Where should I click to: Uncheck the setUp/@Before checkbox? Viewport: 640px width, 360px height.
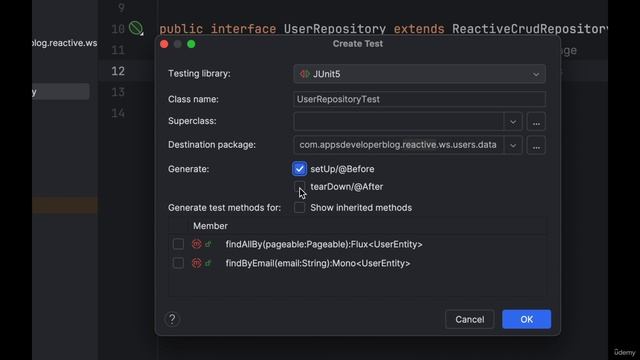tap(299, 169)
